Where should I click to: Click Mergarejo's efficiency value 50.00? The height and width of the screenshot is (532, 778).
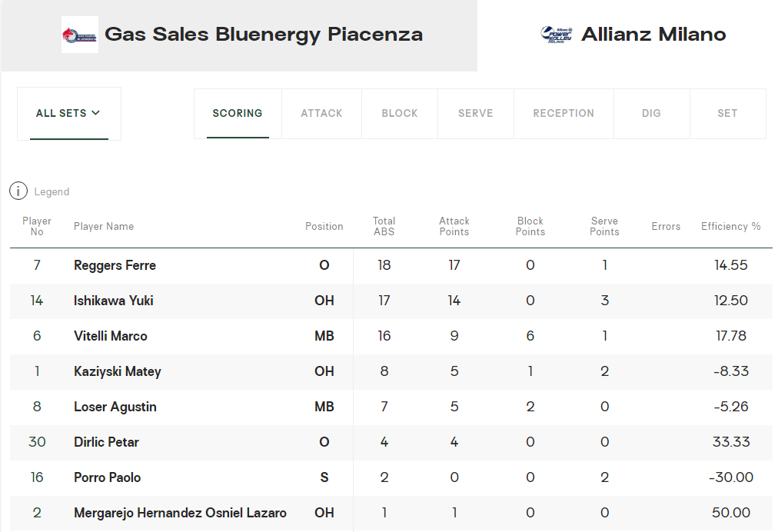point(731,513)
